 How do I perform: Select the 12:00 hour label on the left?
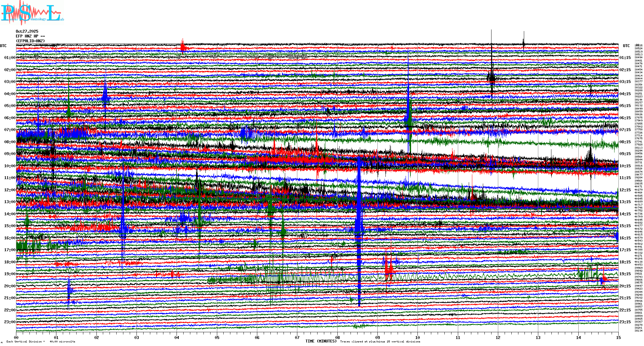coord(10,190)
